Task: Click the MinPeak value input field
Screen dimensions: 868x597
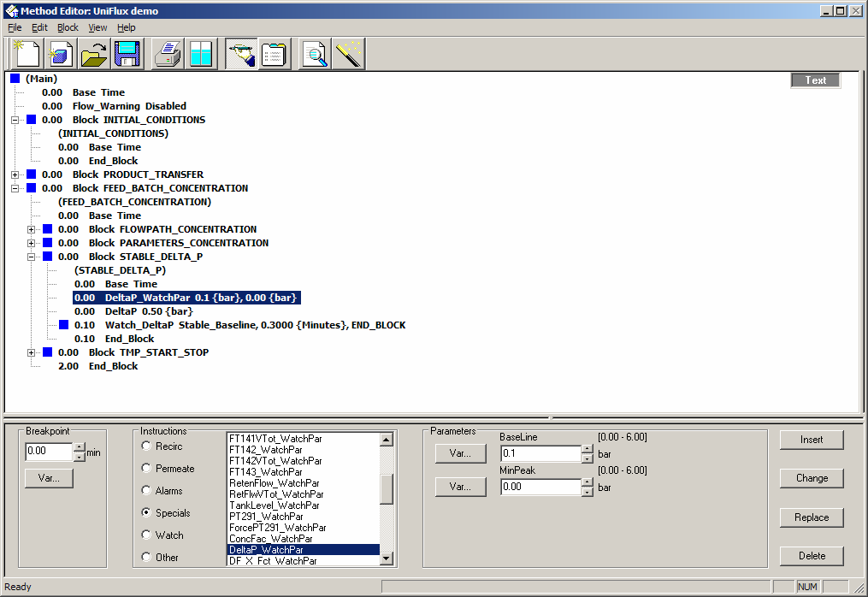Action: click(x=540, y=487)
